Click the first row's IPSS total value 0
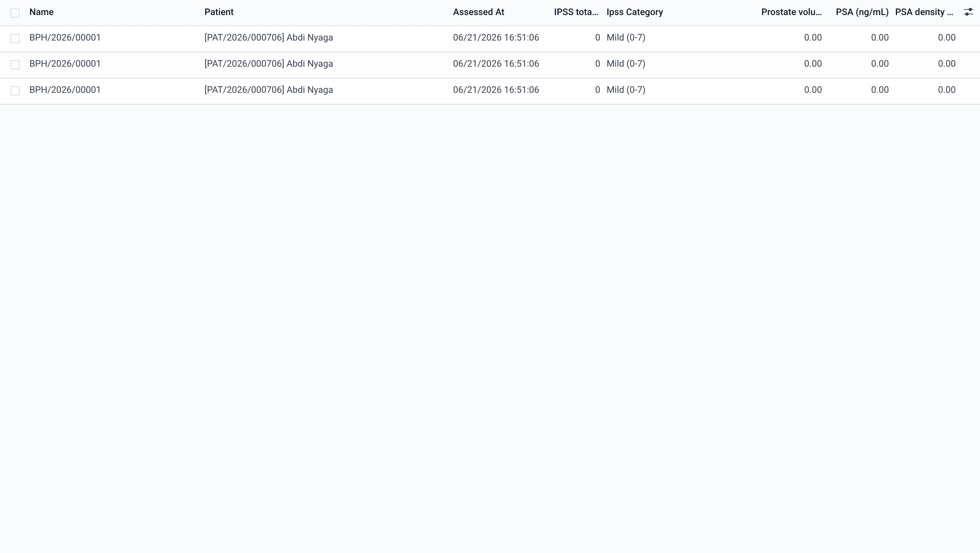The image size is (980, 553). tap(597, 38)
